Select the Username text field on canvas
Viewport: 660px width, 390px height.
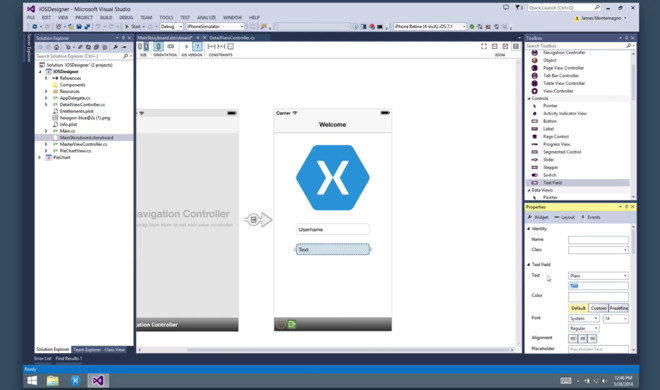(x=333, y=229)
